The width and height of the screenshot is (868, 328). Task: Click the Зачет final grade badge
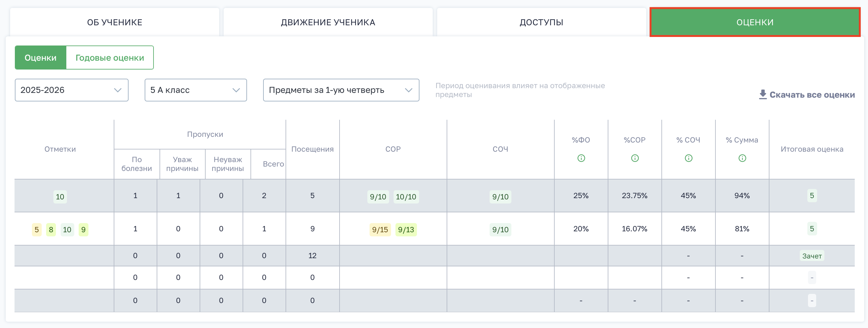pyautogui.click(x=812, y=256)
